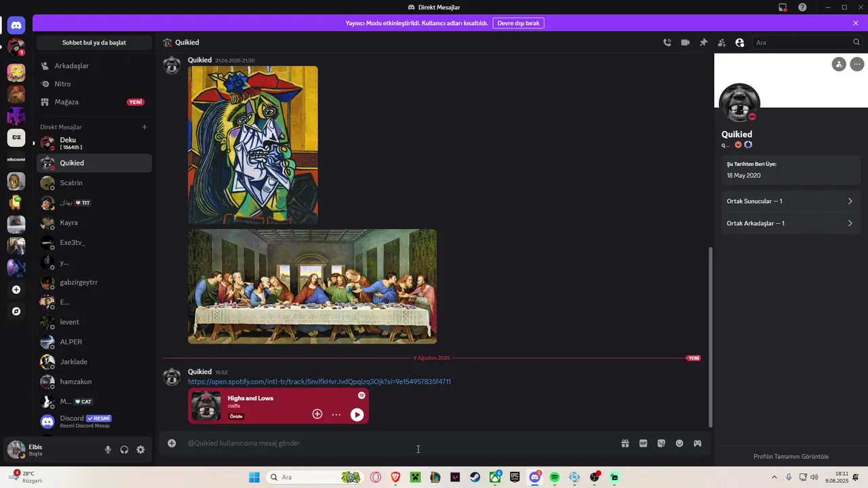Add a server with plus icon
868x488 pixels.
click(16, 289)
